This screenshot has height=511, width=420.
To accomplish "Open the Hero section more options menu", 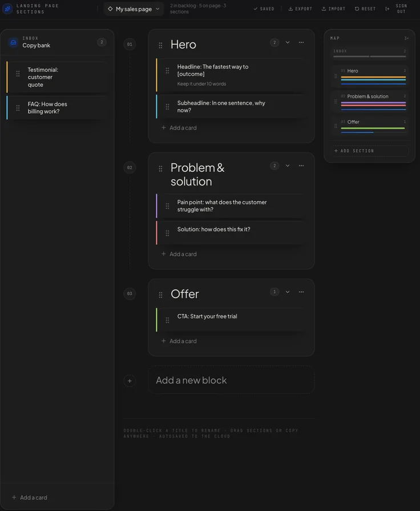I will click(301, 42).
